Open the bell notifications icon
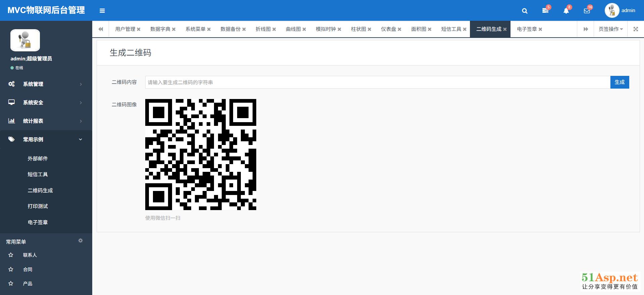The height and width of the screenshot is (295, 644). [566, 11]
